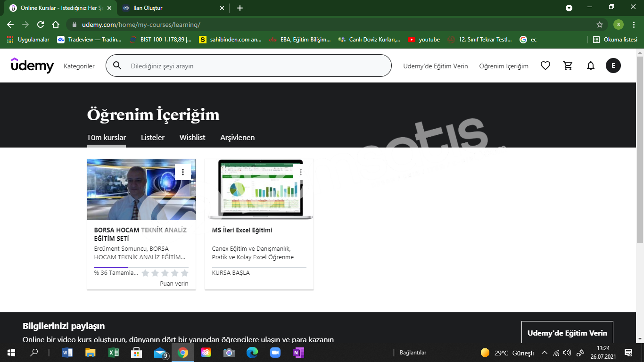Open MS İleri Excel course options menu
The width and height of the screenshot is (644, 362).
(301, 172)
